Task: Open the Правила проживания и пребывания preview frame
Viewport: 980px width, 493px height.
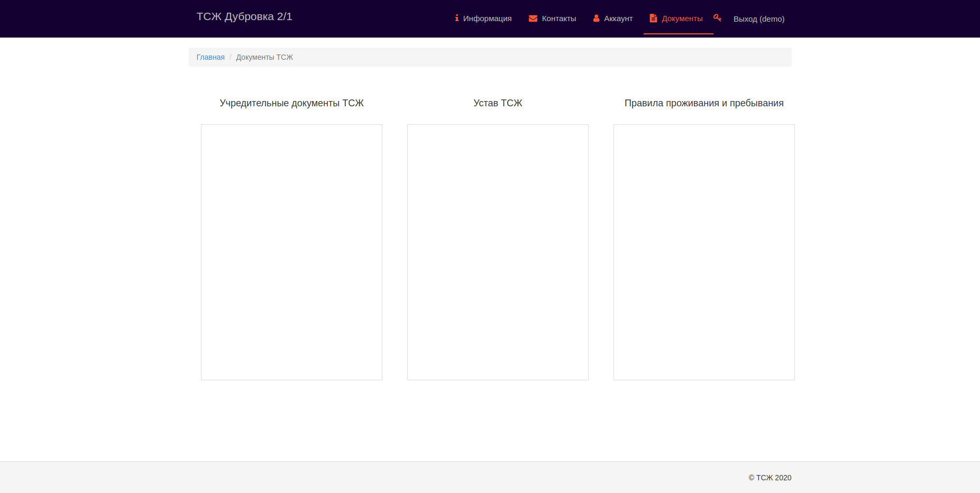Action: pos(704,252)
